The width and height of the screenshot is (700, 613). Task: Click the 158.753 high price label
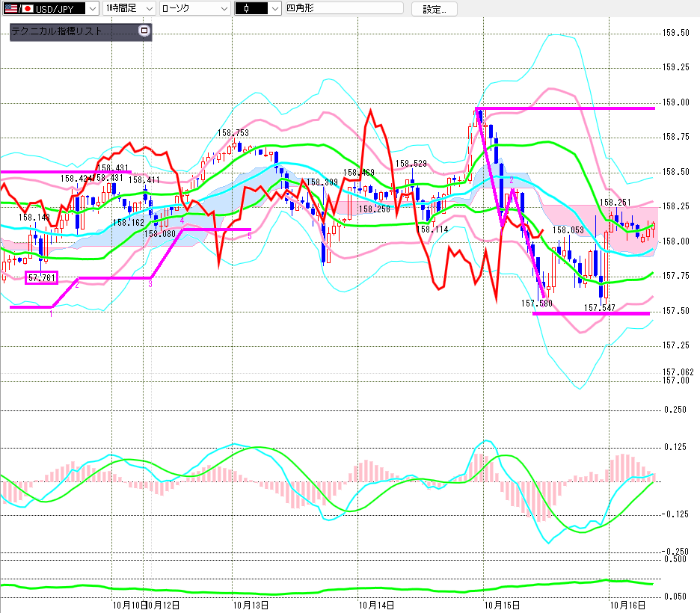click(x=233, y=133)
